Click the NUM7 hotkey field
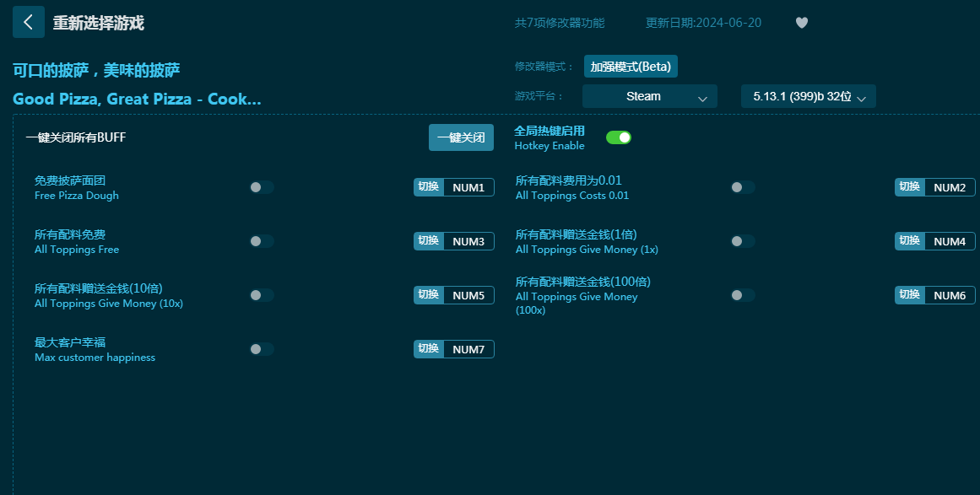The image size is (980, 495). pos(468,349)
